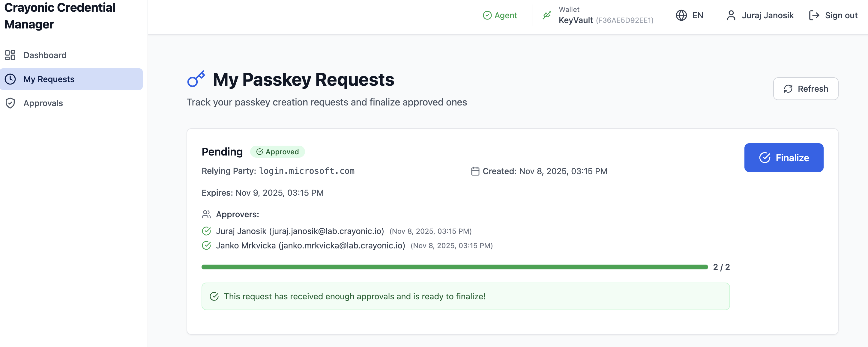The image size is (868, 347).
Task: Click green checkmark beside Juraj Janosik approver
Action: 206,231
